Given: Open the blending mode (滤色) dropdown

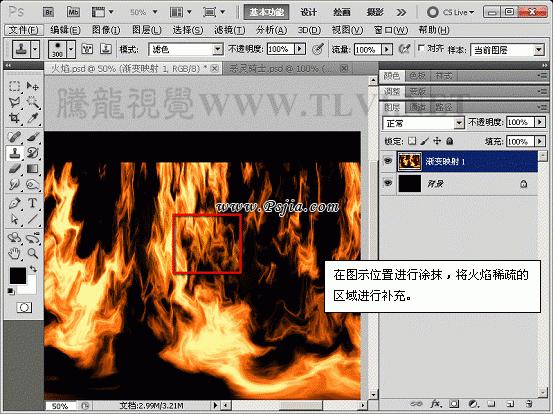Looking at the screenshot, I should [x=218, y=49].
